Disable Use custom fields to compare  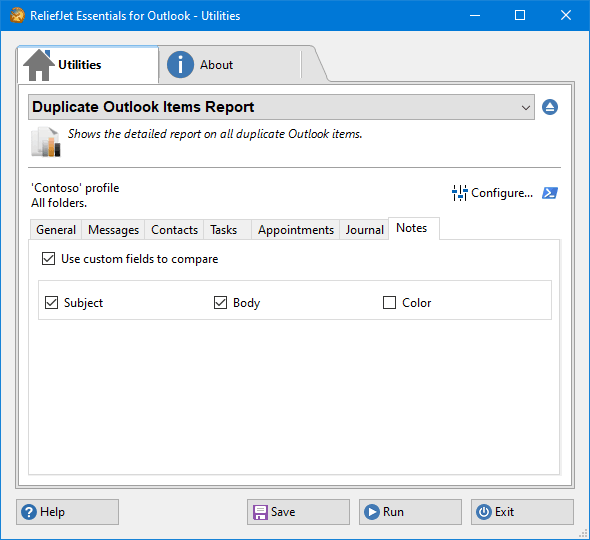[x=49, y=259]
